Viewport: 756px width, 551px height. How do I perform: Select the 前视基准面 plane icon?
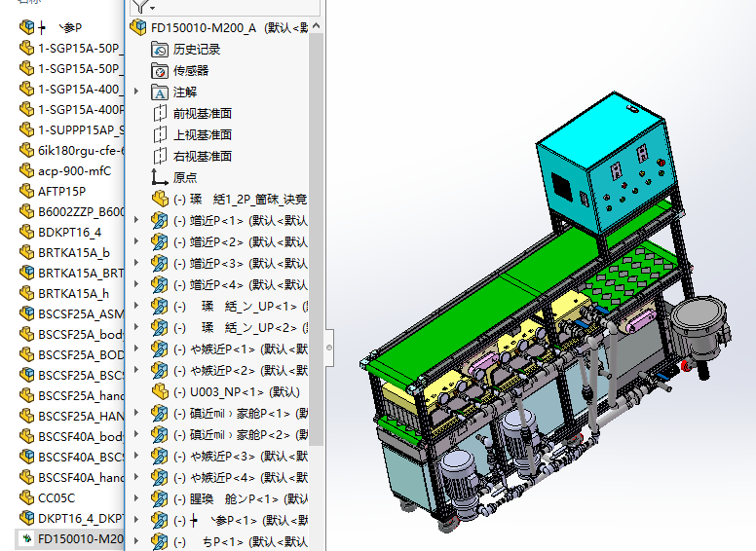pyautogui.click(x=160, y=114)
